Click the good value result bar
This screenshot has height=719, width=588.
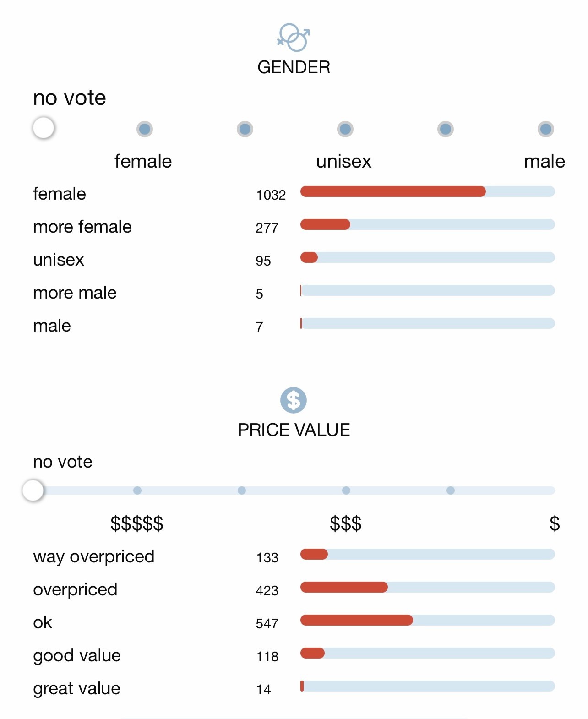pyautogui.click(x=428, y=653)
